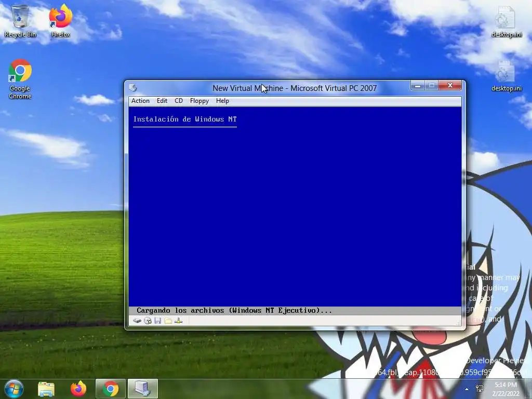Click the 'Instalación de Windows NT' heading
Image resolution: width=532 pixels, height=399 pixels.
point(185,119)
